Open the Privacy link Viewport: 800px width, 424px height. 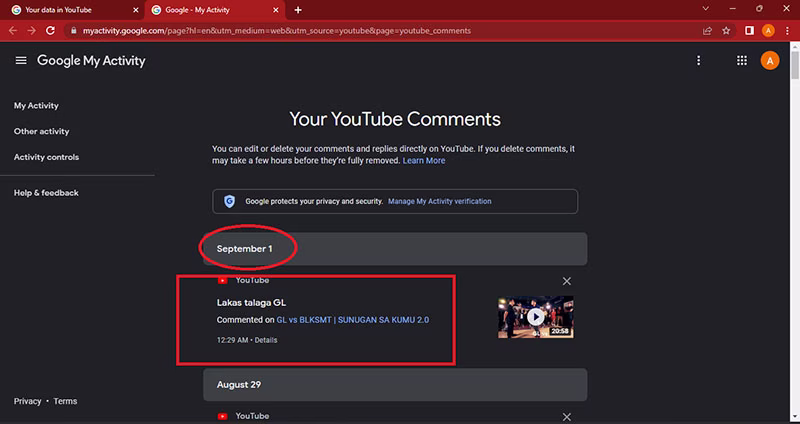pyautogui.click(x=28, y=401)
